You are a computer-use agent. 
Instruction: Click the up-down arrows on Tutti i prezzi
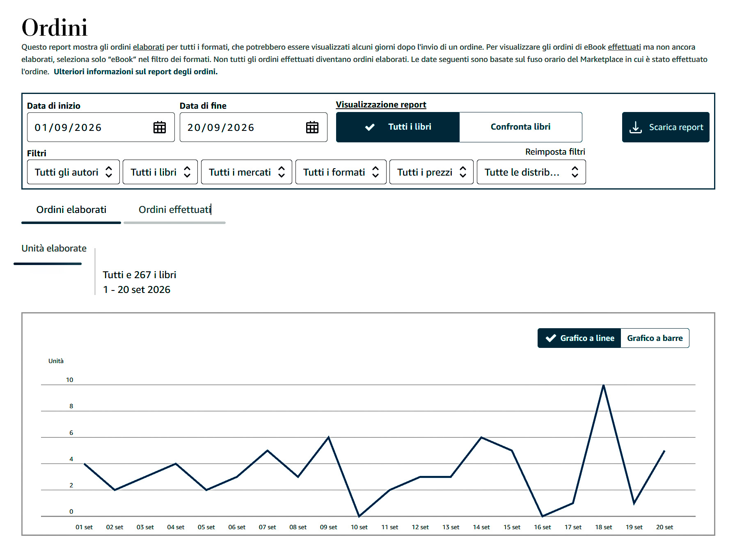(463, 172)
